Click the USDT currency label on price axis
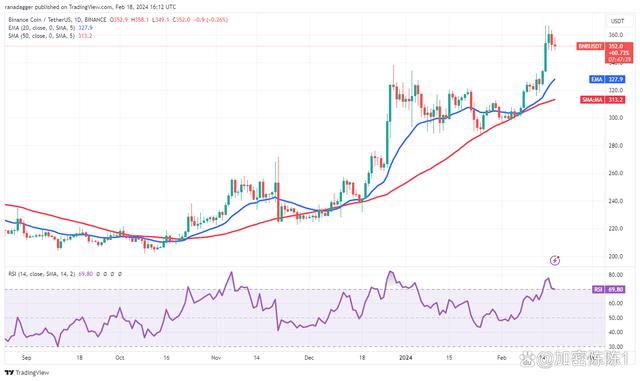Viewport: 640px width, 381px height. click(617, 21)
